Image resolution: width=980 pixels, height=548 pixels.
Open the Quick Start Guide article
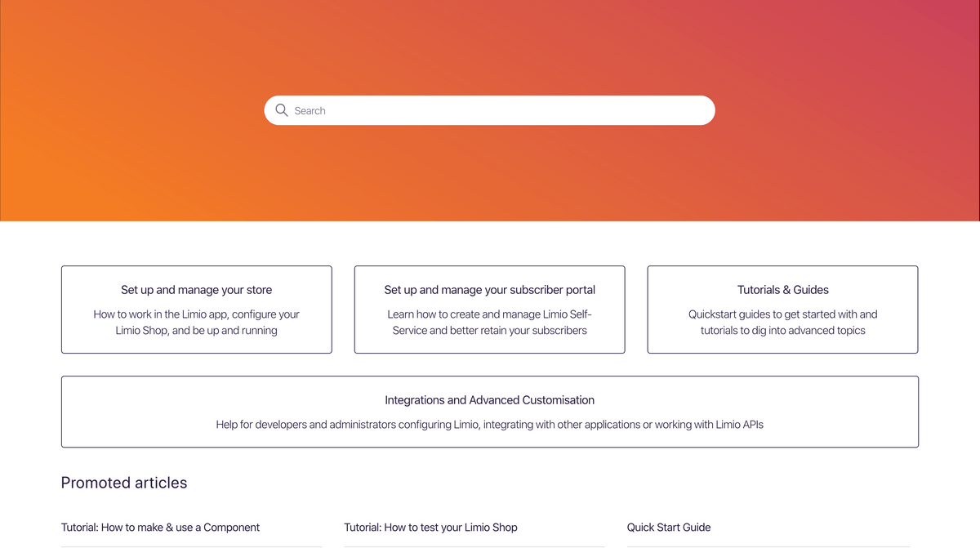click(669, 528)
